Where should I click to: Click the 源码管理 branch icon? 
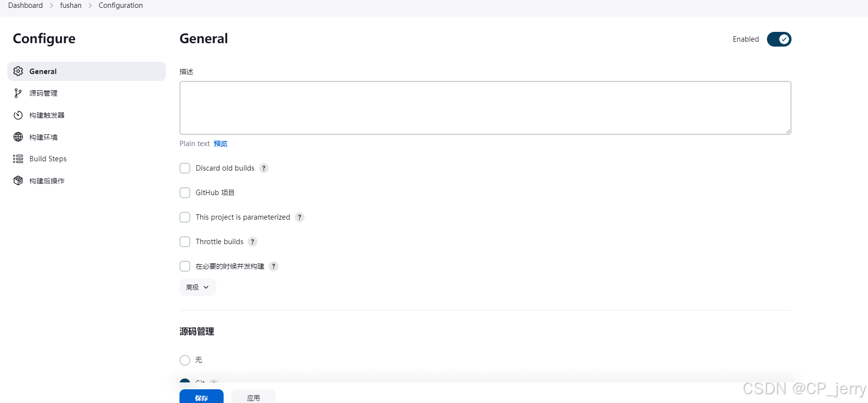tap(18, 93)
